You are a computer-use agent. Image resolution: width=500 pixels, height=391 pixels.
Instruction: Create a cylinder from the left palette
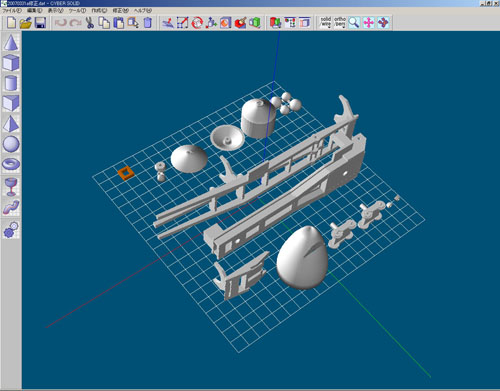point(11,83)
